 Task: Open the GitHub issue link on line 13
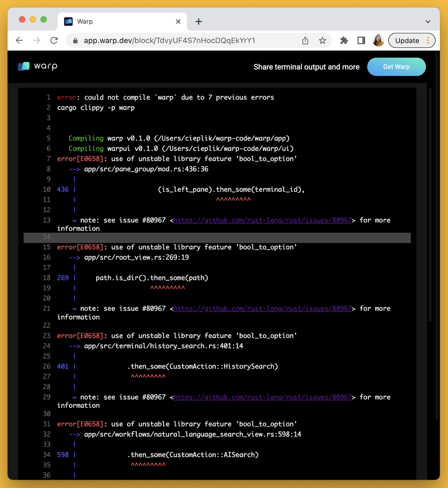pyautogui.click(x=262, y=220)
